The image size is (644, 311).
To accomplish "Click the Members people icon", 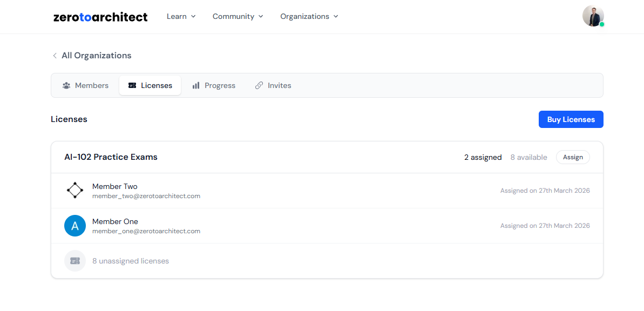I will pyautogui.click(x=66, y=85).
